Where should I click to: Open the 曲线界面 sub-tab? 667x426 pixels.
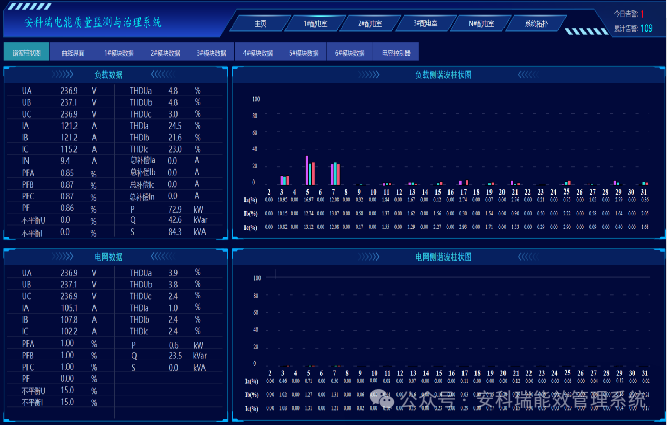pos(73,52)
